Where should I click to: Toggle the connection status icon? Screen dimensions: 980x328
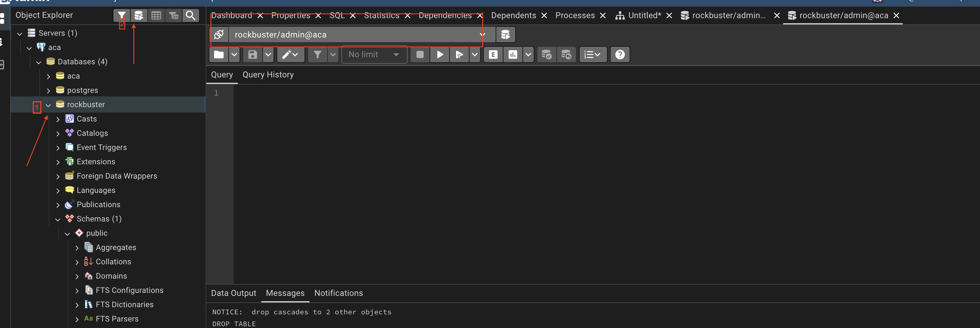tap(219, 35)
